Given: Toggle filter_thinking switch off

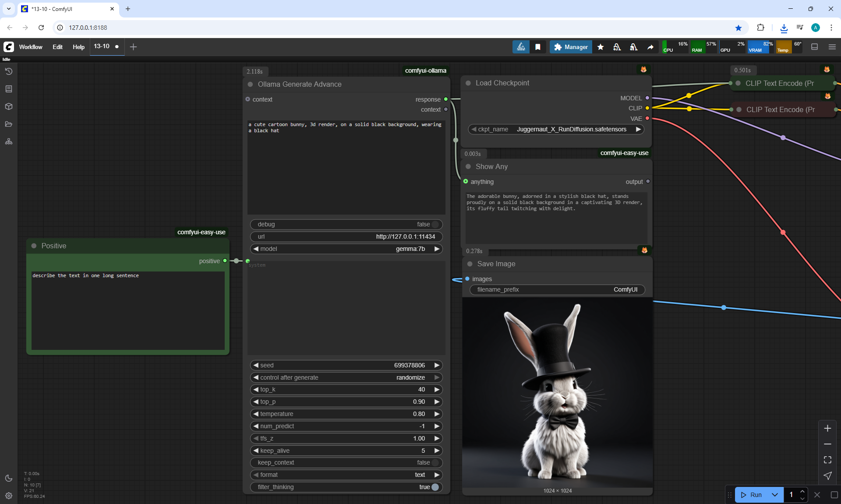Looking at the screenshot, I should pyautogui.click(x=435, y=487).
